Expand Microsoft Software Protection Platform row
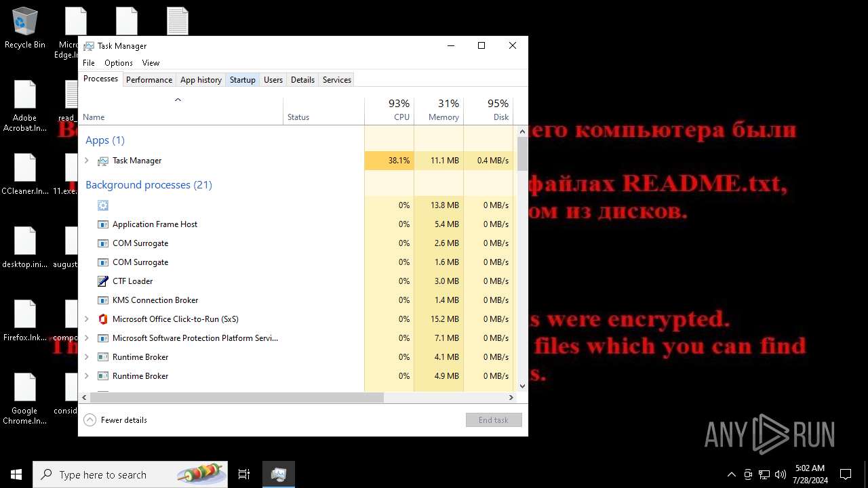Image resolution: width=868 pixels, height=488 pixels. click(86, 338)
